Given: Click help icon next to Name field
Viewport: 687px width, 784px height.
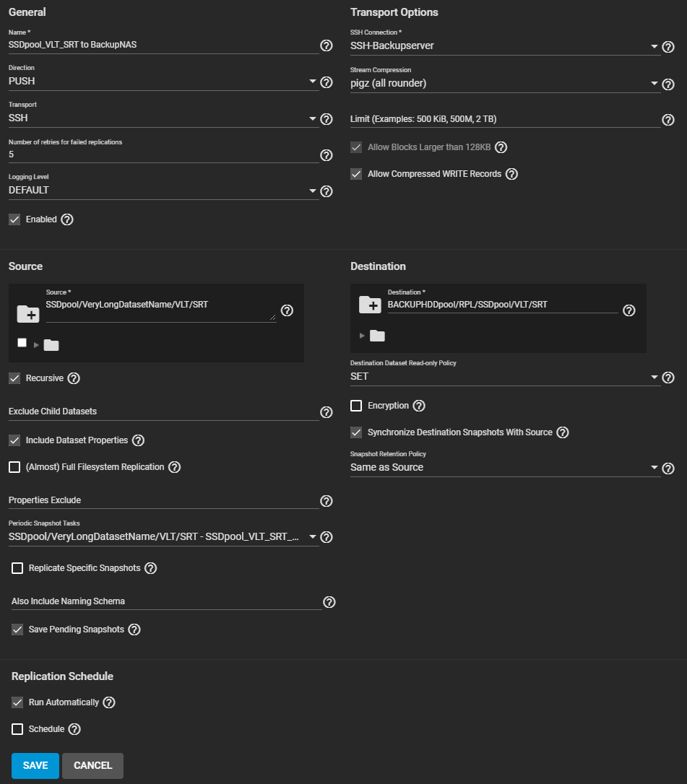Looking at the screenshot, I should 326,45.
